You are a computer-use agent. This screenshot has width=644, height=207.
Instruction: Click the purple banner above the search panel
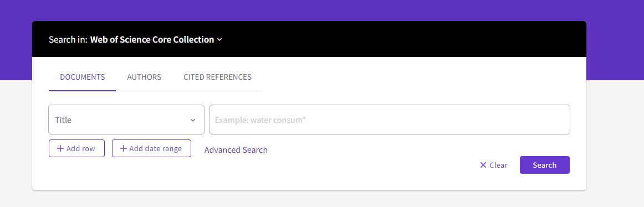322,11
